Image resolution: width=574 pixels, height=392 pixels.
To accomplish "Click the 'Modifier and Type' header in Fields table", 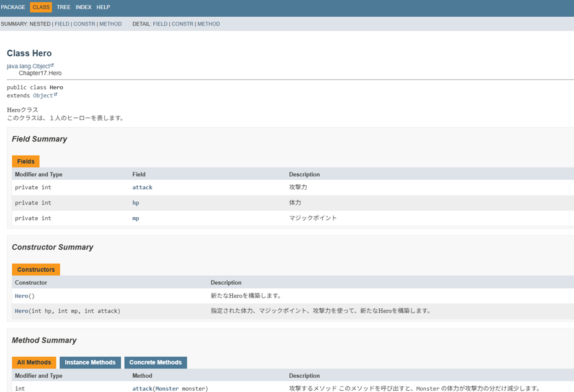I will pyautogui.click(x=38, y=174).
